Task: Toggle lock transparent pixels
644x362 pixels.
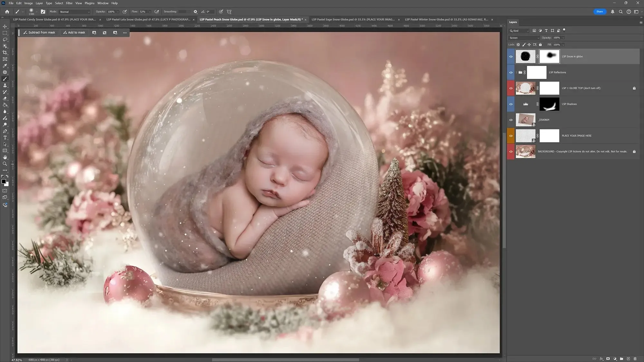Action: pos(518,45)
